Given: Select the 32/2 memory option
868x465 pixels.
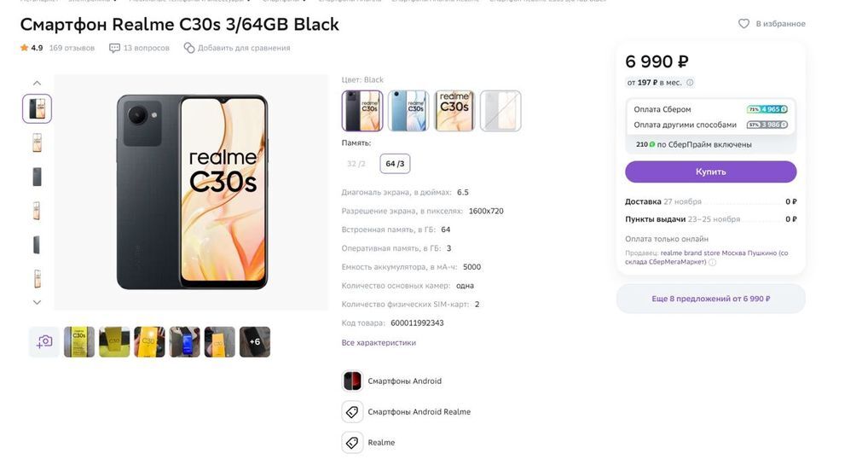Looking at the screenshot, I should tap(356, 164).
